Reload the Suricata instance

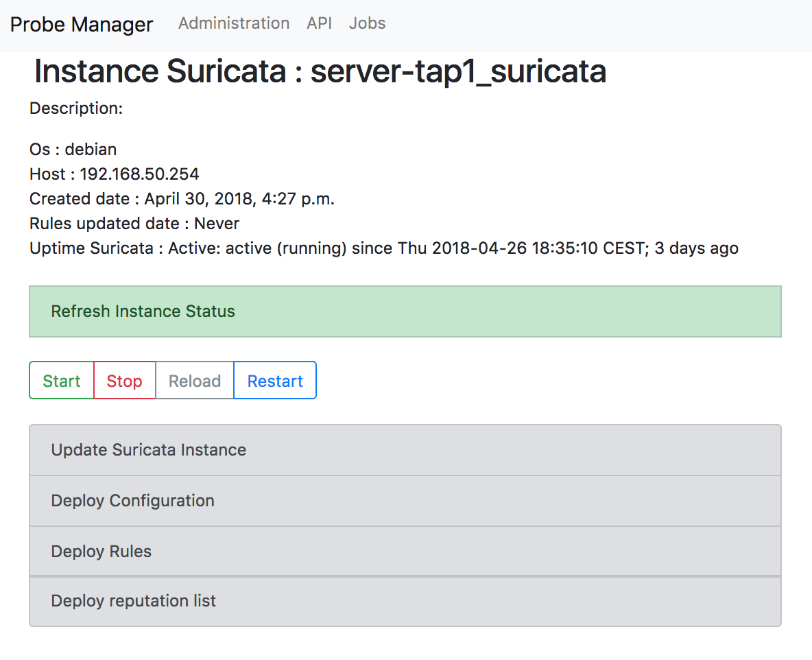click(195, 381)
